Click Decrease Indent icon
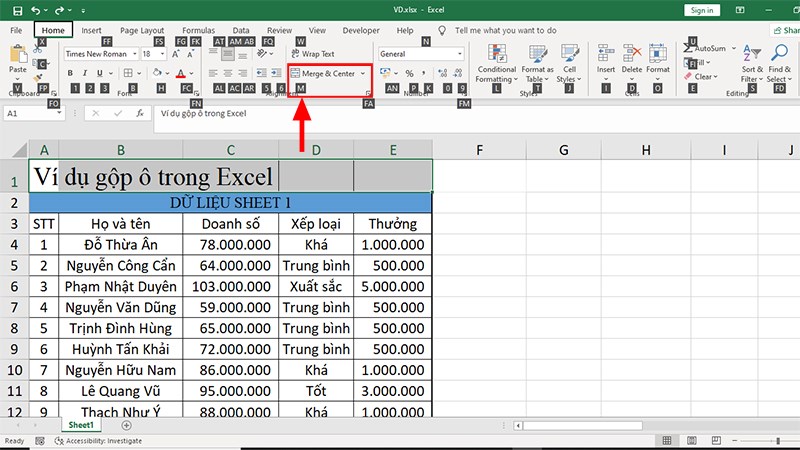The height and width of the screenshot is (450, 800). (x=261, y=73)
